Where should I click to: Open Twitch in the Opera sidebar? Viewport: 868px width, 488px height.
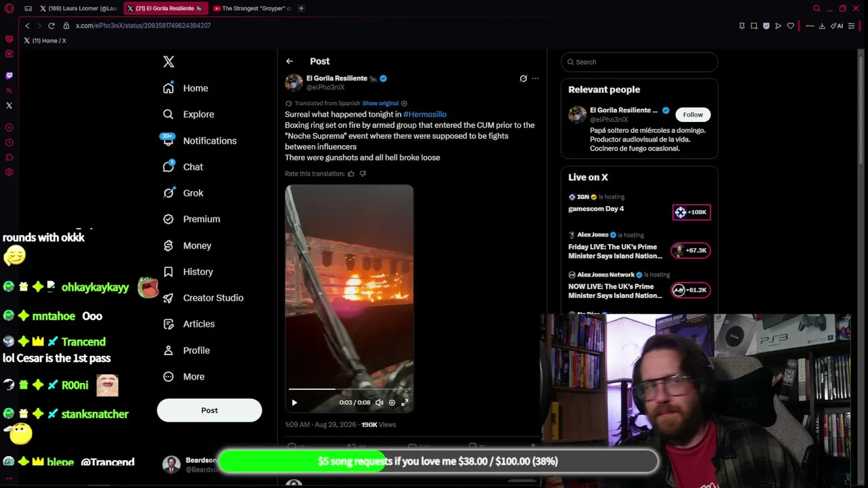pyautogui.click(x=9, y=76)
